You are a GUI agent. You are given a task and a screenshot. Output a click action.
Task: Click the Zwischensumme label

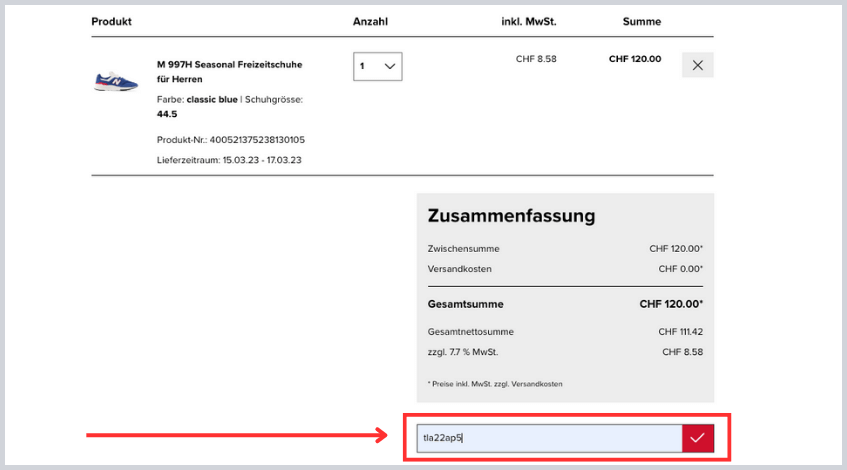click(463, 248)
